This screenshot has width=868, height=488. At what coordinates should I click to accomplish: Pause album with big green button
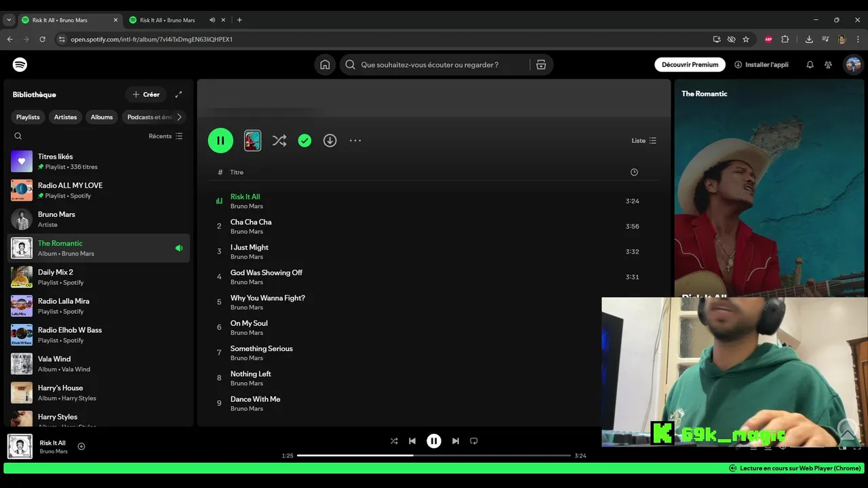220,140
